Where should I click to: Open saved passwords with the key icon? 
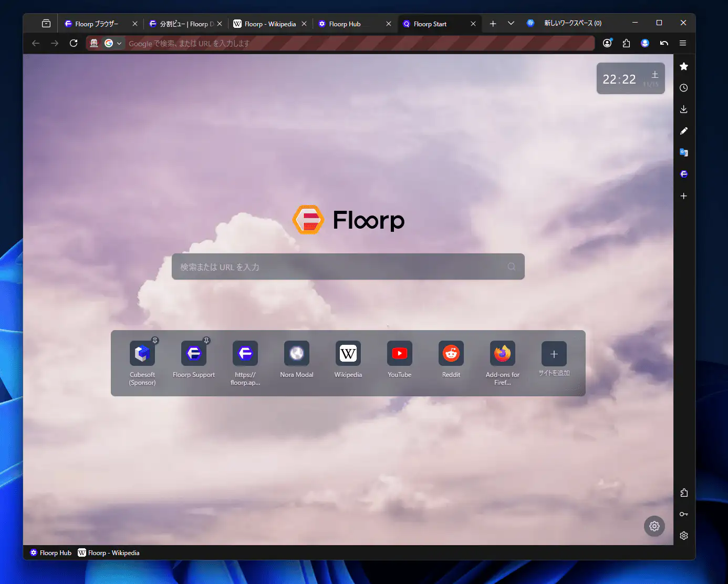tap(684, 514)
